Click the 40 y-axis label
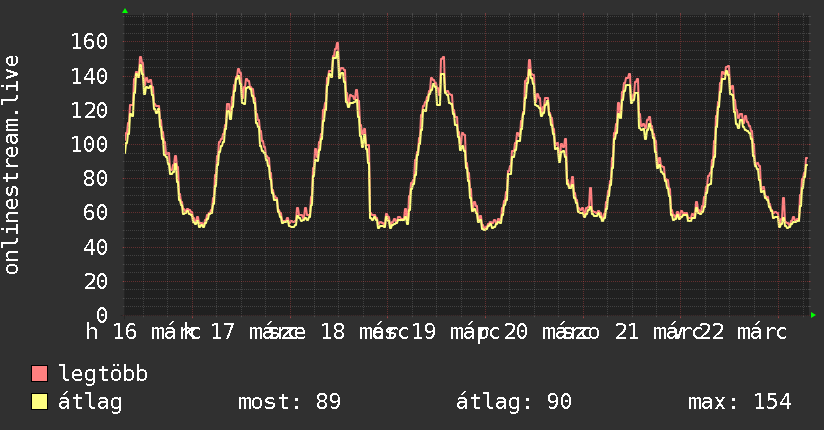824x430 pixels. pos(96,247)
